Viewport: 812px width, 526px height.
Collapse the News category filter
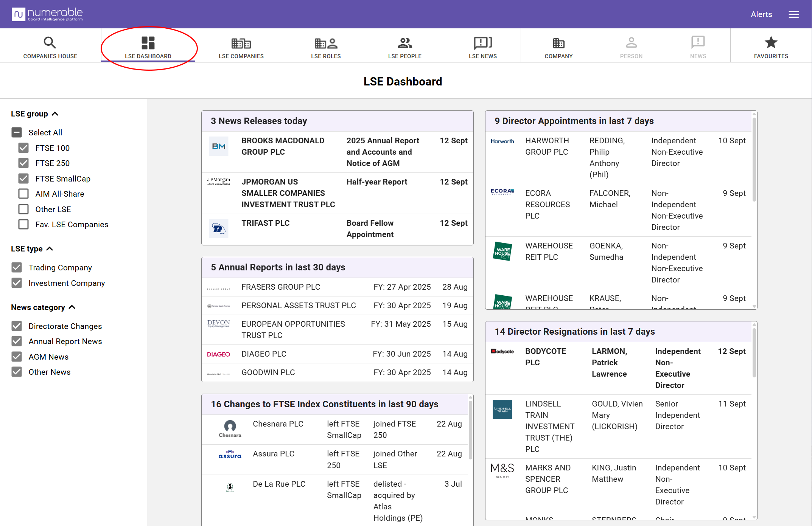click(72, 307)
